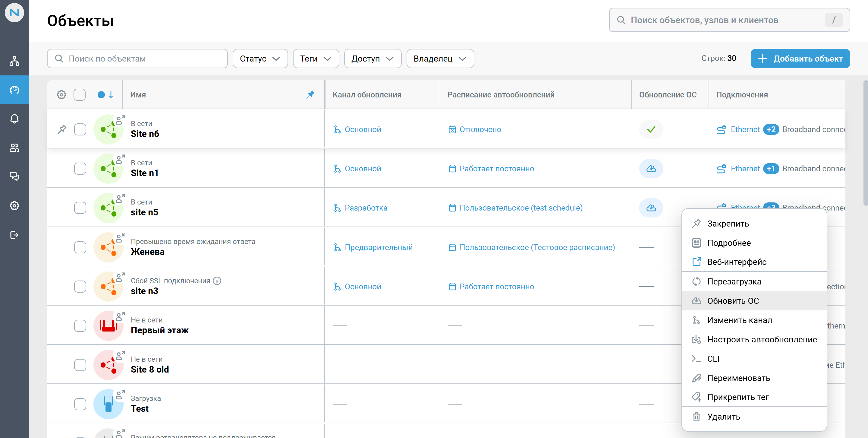The height and width of the screenshot is (438, 868).
Task: Click Test blue device icon
Action: [x=108, y=404]
